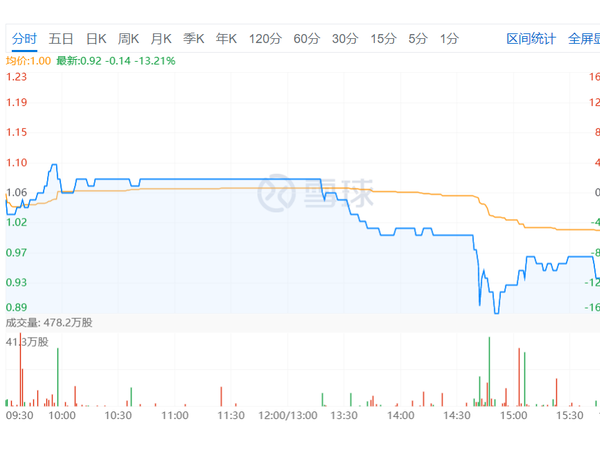Screen dimensions: 600x450
Task: Click the 全屏 fullscreen button
Action: pyautogui.click(x=583, y=39)
